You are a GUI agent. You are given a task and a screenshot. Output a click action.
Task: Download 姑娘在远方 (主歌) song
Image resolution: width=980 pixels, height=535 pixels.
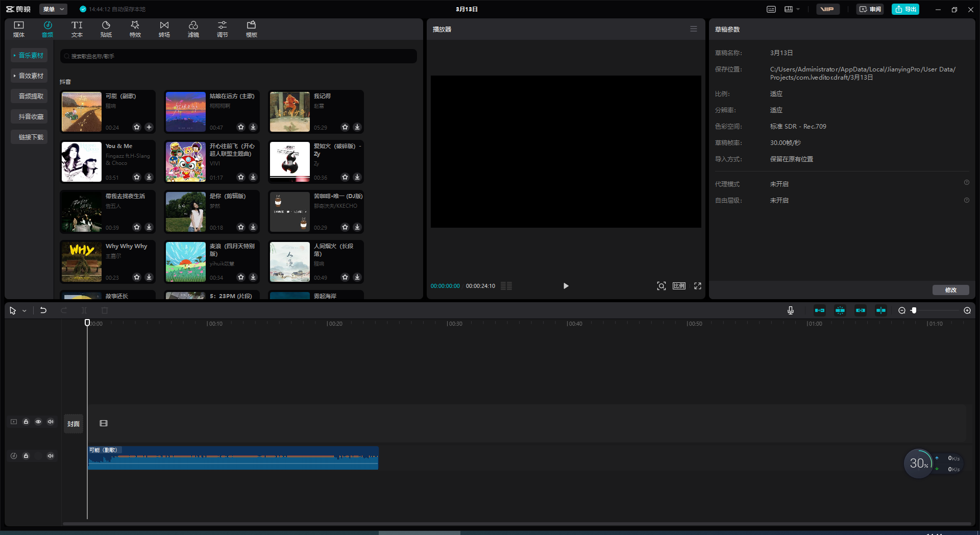pos(253,127)
